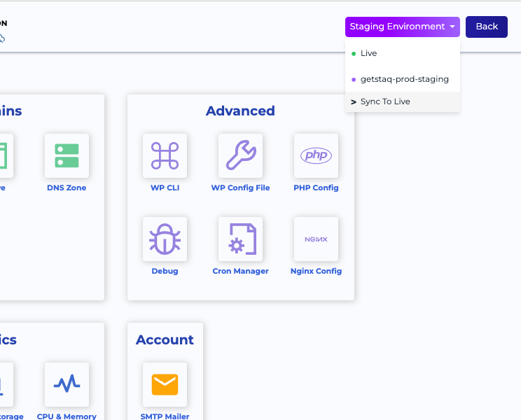
Task: Expand the Staging Environment dropdown
Action: (403, 27)
